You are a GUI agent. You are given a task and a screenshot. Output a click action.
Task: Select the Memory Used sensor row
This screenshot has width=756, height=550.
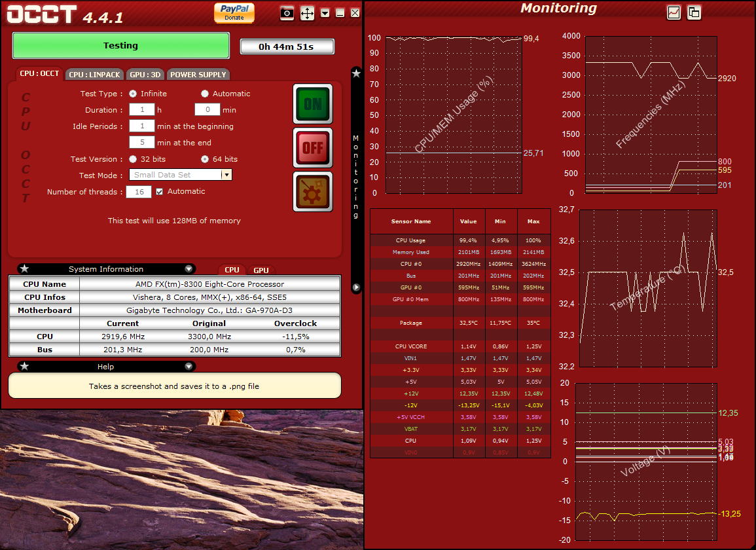pyautogui.click(x=460, y=252)
